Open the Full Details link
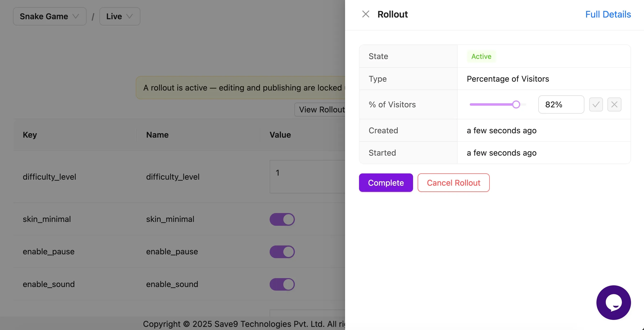Image resolution: width=644 pixels, height=330 pixels. click(x=608, y=14)
